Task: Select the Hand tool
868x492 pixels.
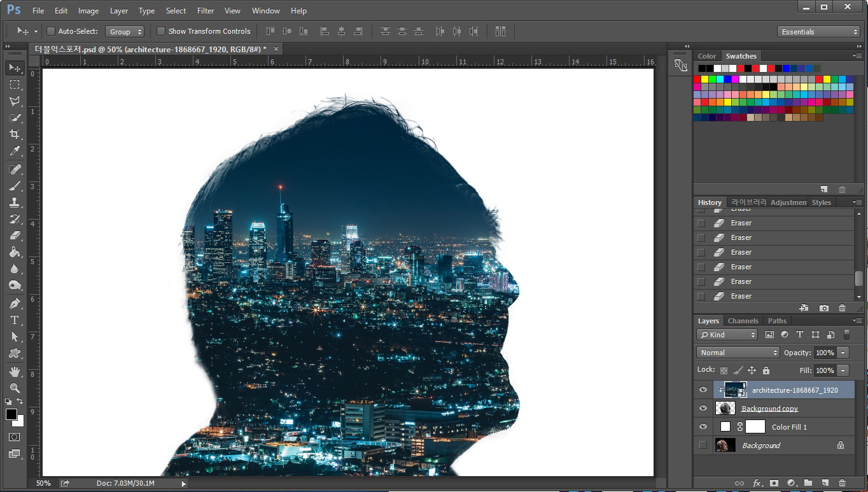Action: [x=15, y=372]
